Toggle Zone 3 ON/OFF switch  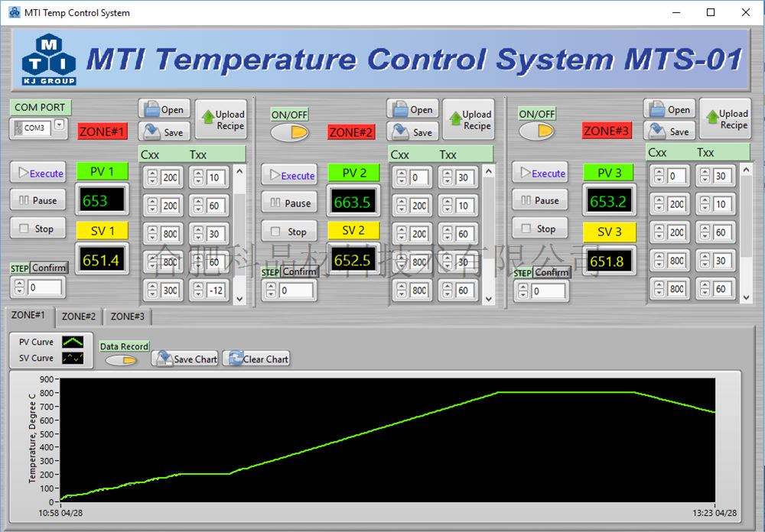point(537,132)
